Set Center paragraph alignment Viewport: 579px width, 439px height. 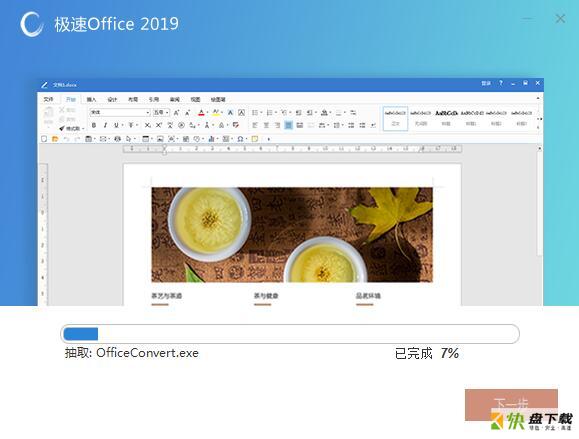click(266, 126)
